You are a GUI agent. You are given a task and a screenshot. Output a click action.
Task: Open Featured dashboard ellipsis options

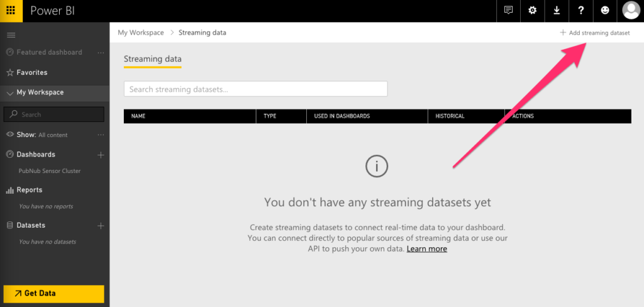[101, 52]
